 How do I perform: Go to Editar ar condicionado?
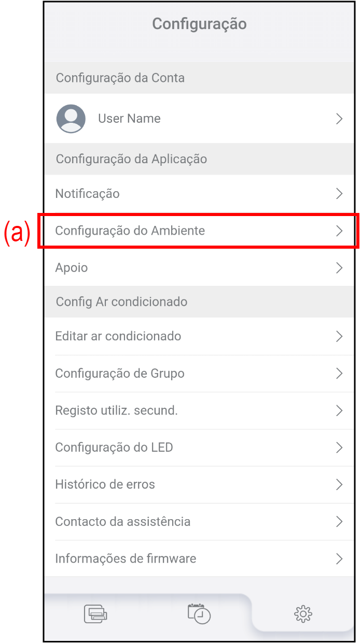point(118,336)
